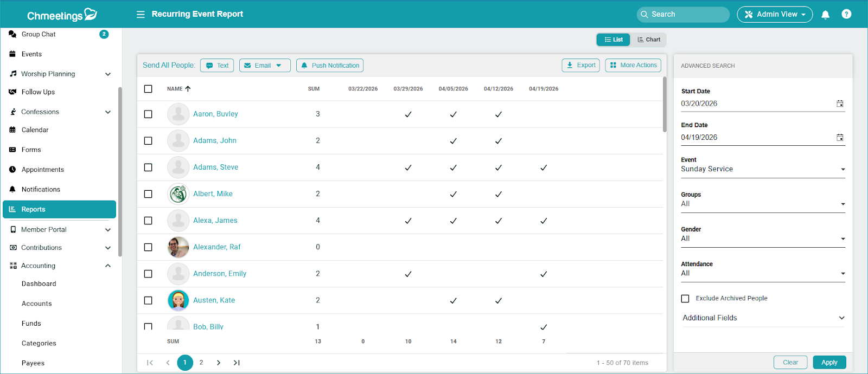Click the name sort arrow icon
Screen dimensions: 868x374
(x=188, y=89)
